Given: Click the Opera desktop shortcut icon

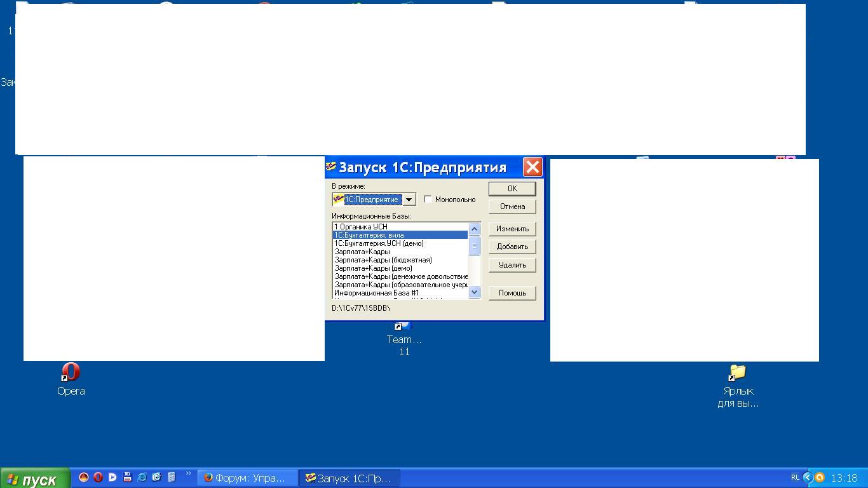Looking at the screenshot, I should point(71,372).
